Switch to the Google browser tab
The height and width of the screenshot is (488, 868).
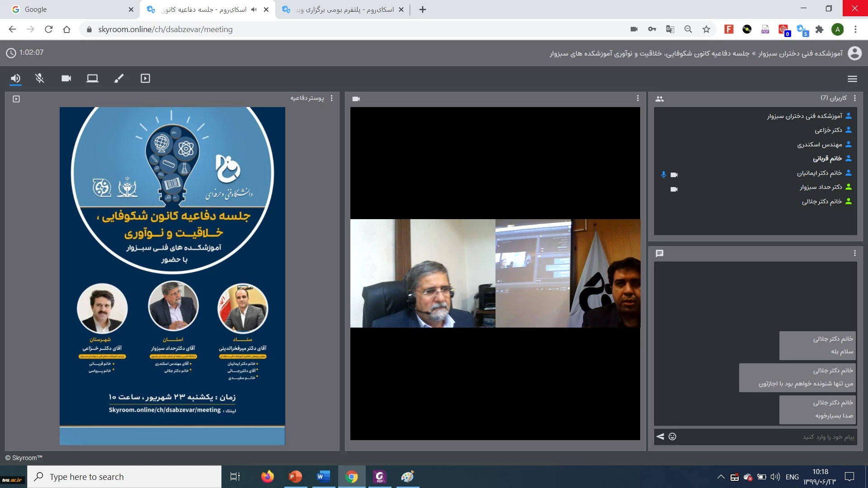click(68, 9)
